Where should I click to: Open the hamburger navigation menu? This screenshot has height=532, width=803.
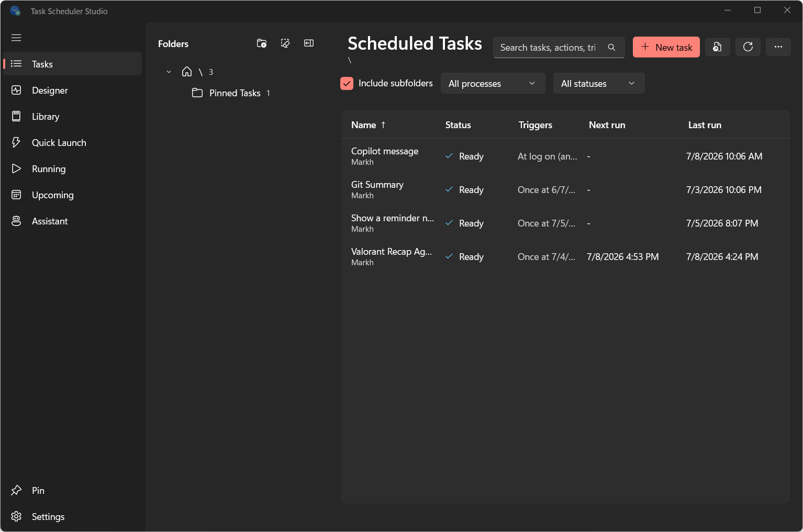(16, 38)
